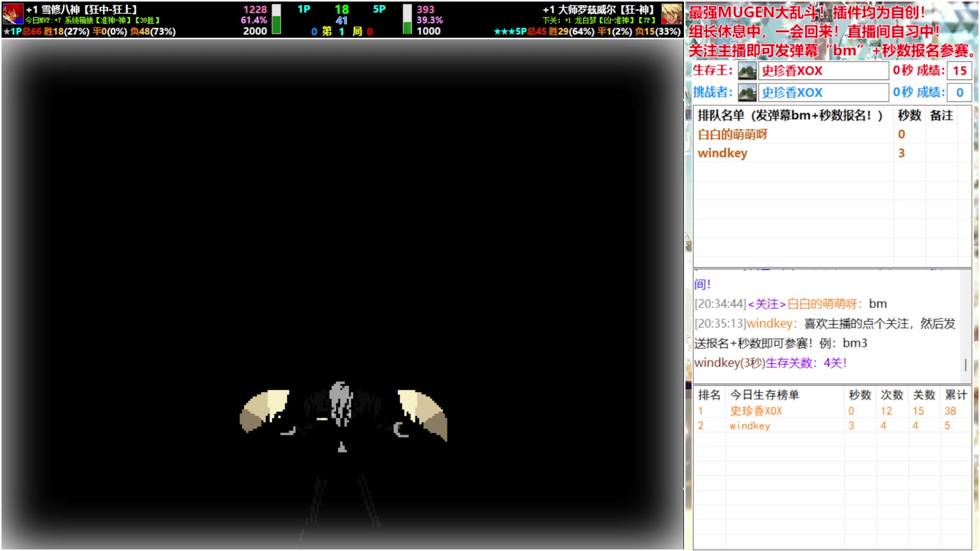This screenshot has height=551, width=980.
Task: Click the 今日生存榜单 header
Action: 765,394
